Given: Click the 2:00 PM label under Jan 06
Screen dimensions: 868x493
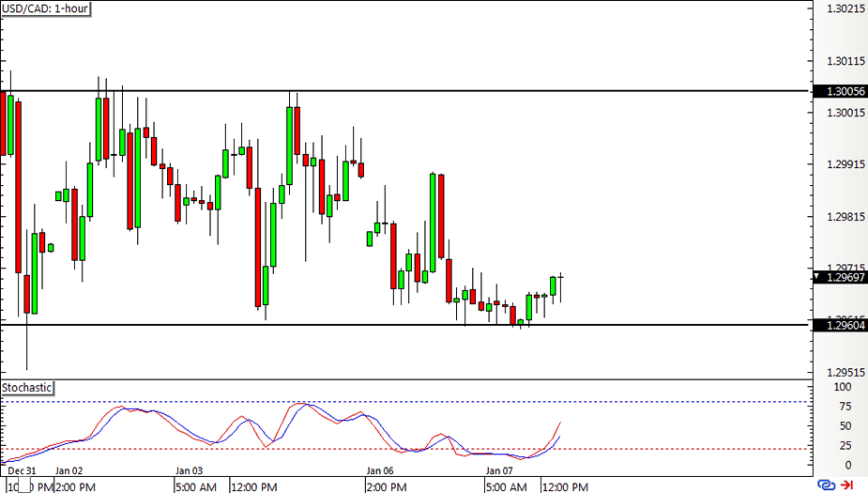Looking at the screenshot, I should pyautogui.click(x=387, y=487).
